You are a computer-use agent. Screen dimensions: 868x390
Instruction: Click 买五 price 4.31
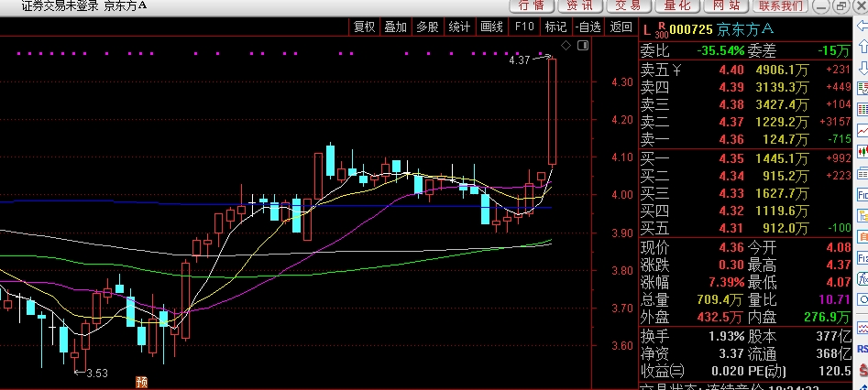731,228
